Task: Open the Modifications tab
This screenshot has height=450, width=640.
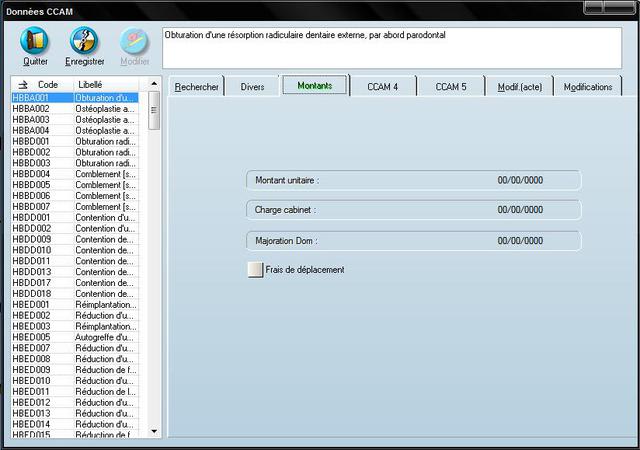Action: 588,87
